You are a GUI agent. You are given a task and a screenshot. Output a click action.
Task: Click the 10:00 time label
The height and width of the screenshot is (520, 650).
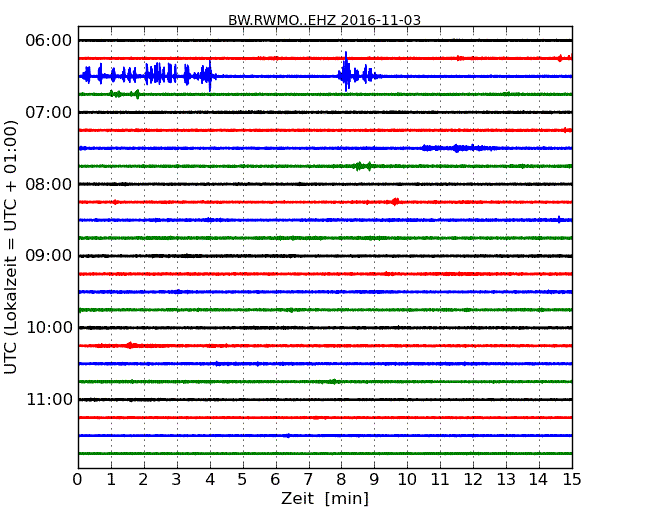pos(49,328)
